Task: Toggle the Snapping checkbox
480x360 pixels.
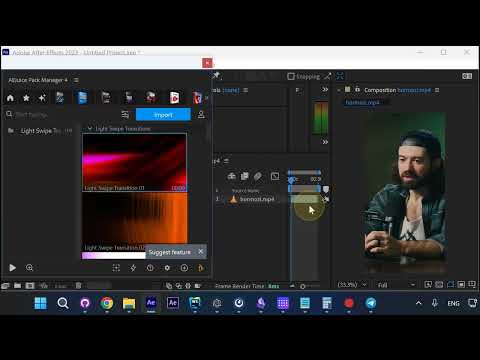Action: tap(291, 76)
